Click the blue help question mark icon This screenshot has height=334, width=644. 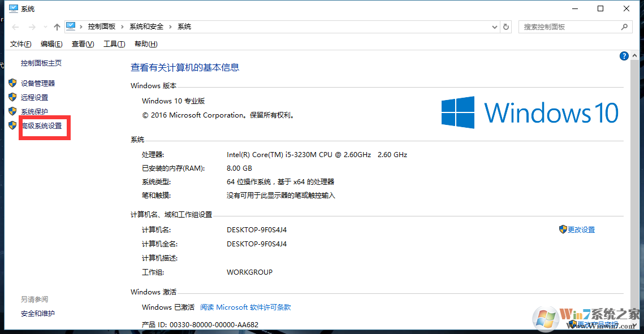tap(624, 55)
